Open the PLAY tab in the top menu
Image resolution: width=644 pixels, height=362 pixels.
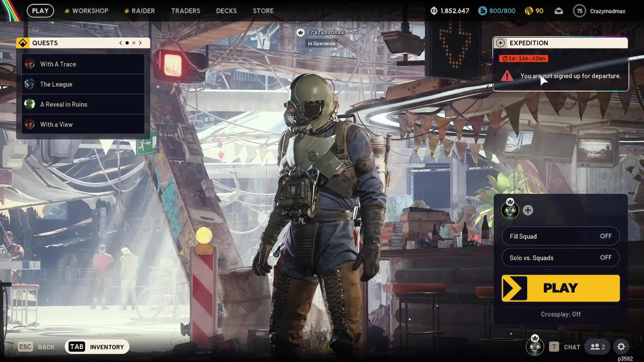(x=40, y=11)
